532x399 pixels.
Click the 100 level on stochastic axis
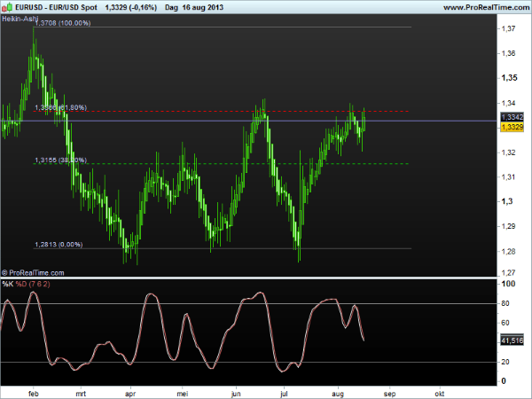(508, 284)
